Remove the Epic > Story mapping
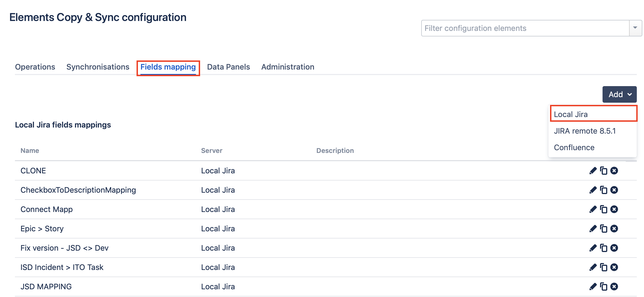Viewport: 644px width, 297px height. coord(614,229)
